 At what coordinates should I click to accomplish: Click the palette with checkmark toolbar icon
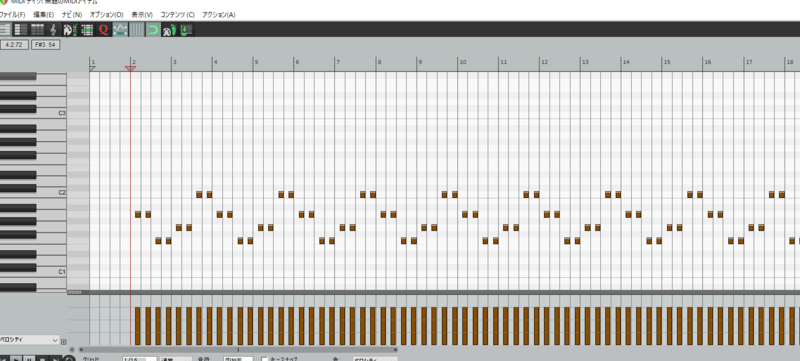pyautogui.click(x=70, y=30)
